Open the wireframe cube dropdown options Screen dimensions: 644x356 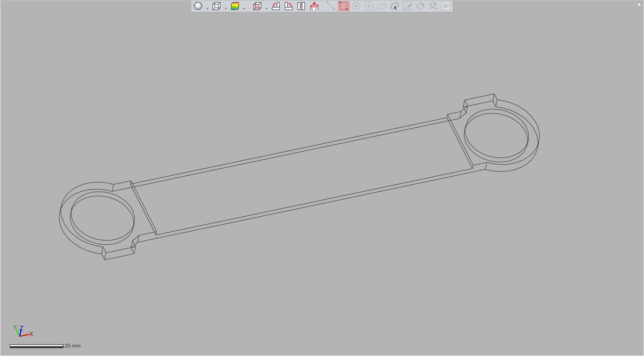(226, 8)
